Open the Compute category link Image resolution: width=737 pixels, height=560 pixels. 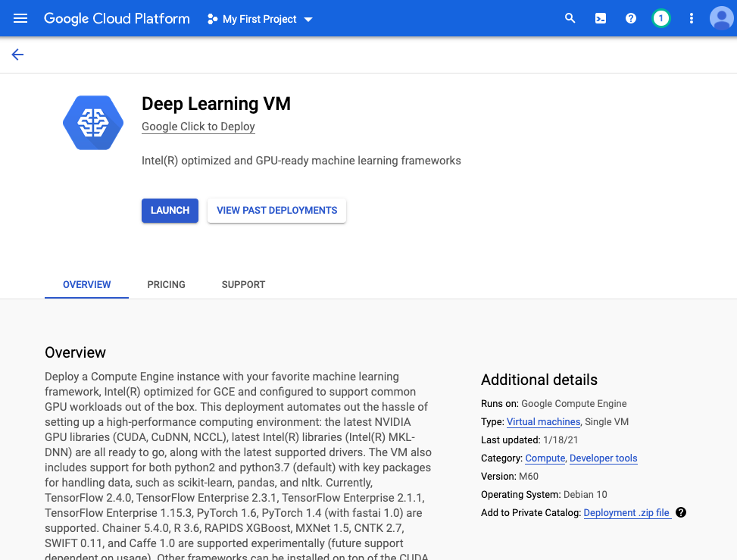(545, 458)
